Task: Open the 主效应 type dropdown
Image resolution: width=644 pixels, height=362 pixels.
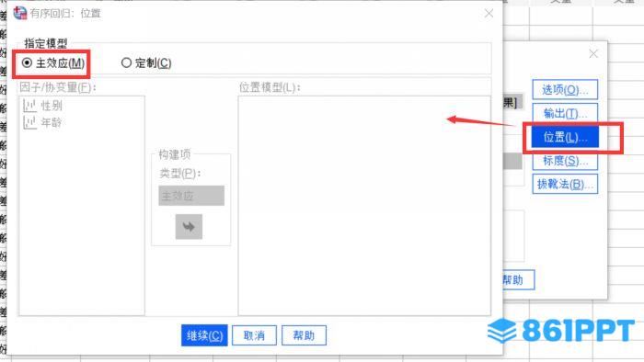Action: coord(191,196)
